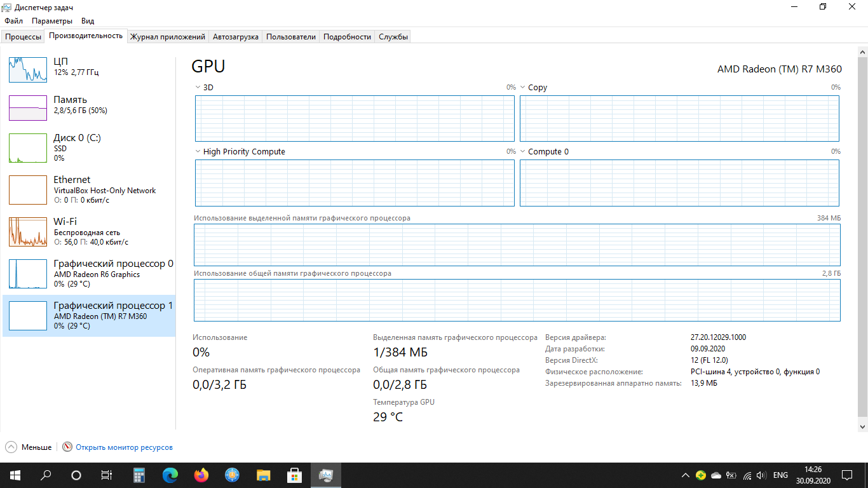Open the Wi-Fi network tray icon
The image size is (868, 488).
click(747, 475)
